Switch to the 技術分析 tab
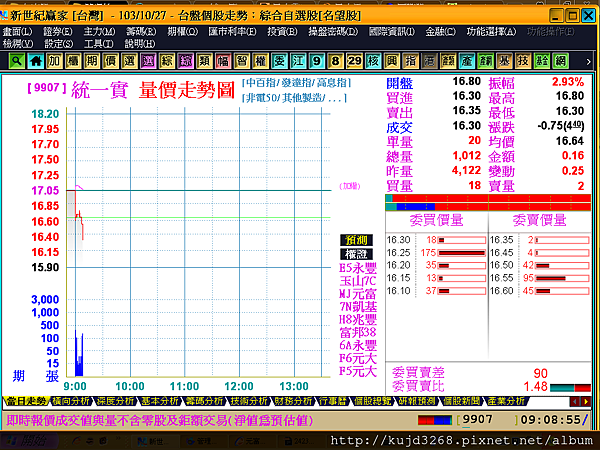600x450 pixels. (248, 401)
